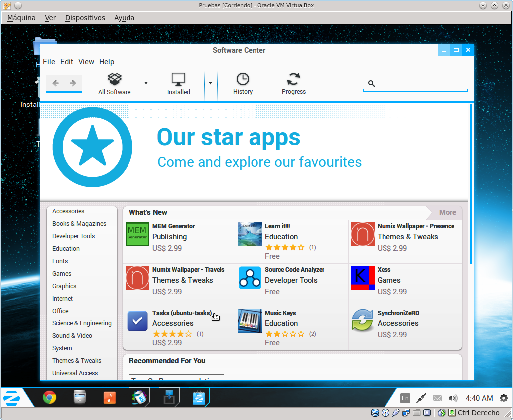The height and width of the screenshot is (420, 513).
Task: Open the All Software view
Action: [x=115, y=84]
